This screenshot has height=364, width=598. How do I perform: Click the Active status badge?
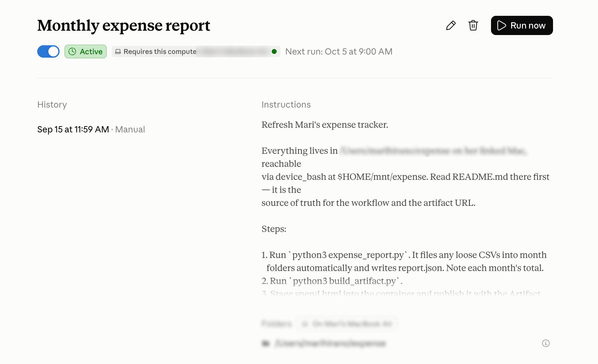(x=86, y=51)
